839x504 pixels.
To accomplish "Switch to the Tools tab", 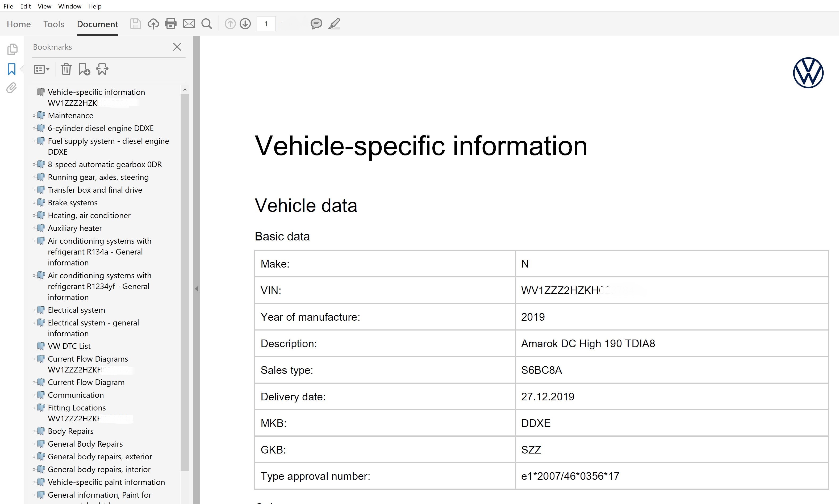I will 54,24.
